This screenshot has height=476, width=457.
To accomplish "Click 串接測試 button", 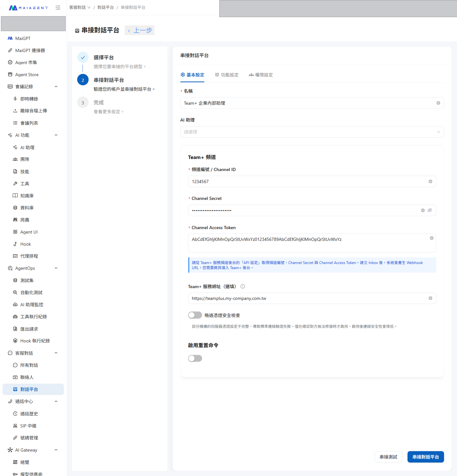I will pos(388,457).
